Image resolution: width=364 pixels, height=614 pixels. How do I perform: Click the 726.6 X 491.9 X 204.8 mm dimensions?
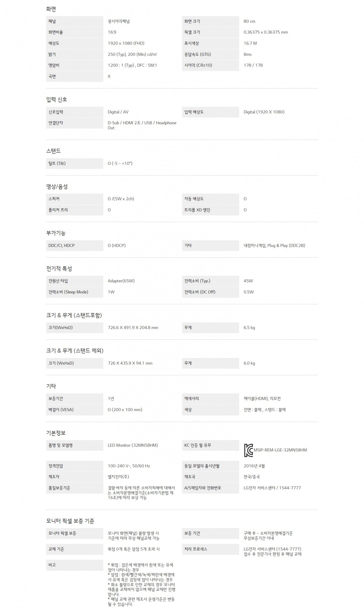click(x=133, y=328)
